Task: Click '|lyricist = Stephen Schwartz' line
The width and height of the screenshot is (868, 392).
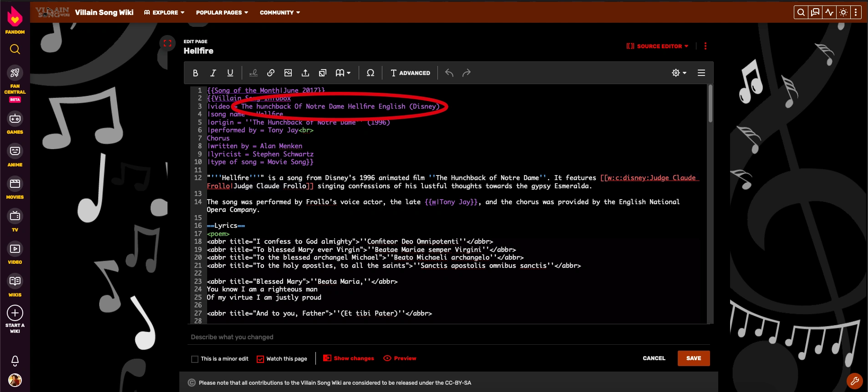Action: 260,154
